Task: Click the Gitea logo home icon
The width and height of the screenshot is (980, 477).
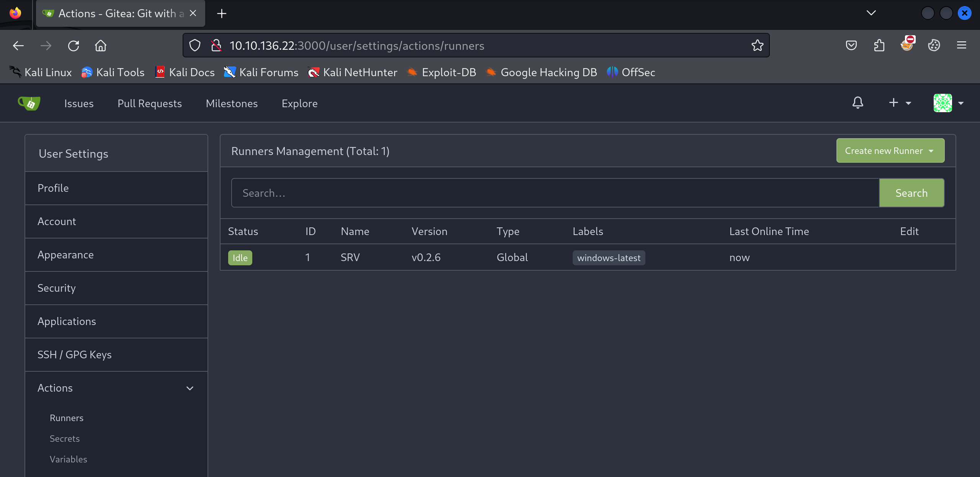Action: [x=29, y=103]
